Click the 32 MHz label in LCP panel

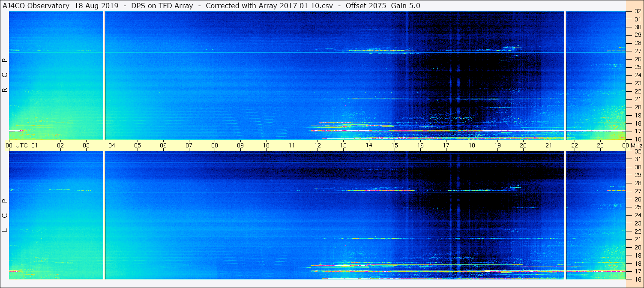(x=638, y=151)
